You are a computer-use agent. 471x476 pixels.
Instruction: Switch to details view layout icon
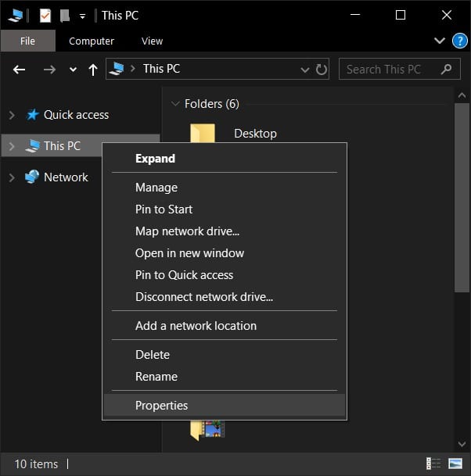pyautogui.click(x=433, y=464)
